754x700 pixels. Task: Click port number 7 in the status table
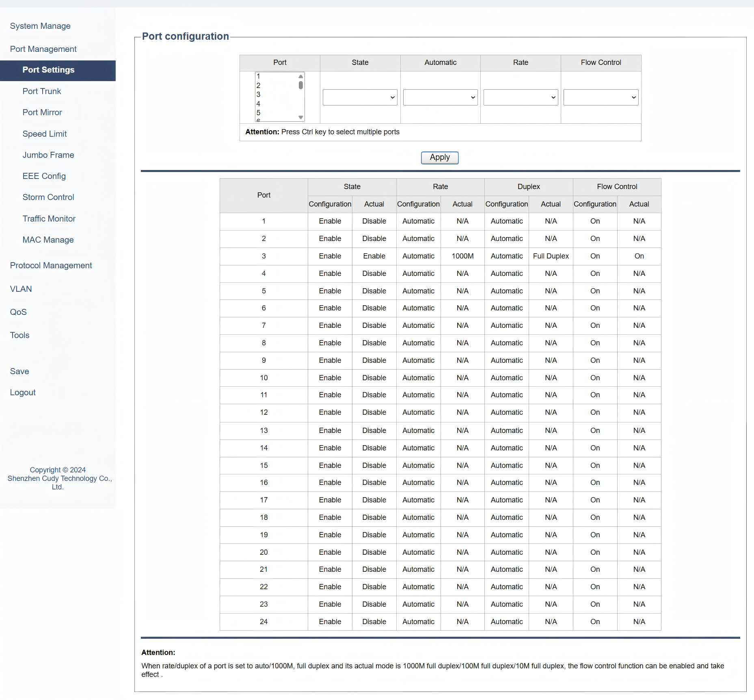pyautogui.click(x=264, y=325)
